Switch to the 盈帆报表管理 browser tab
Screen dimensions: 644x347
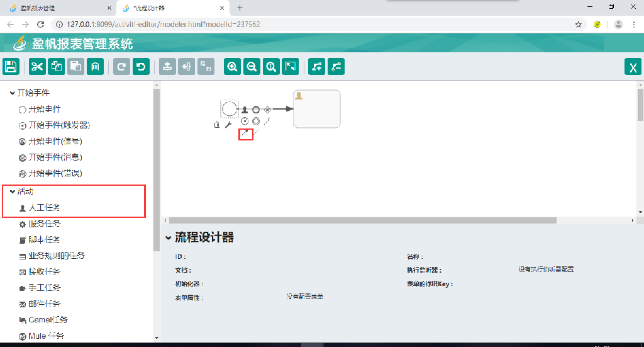point(55,8)
